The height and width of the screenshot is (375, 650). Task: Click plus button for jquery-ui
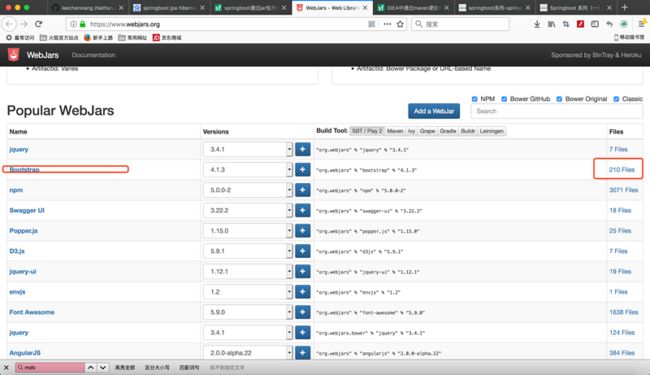[303, 271]
